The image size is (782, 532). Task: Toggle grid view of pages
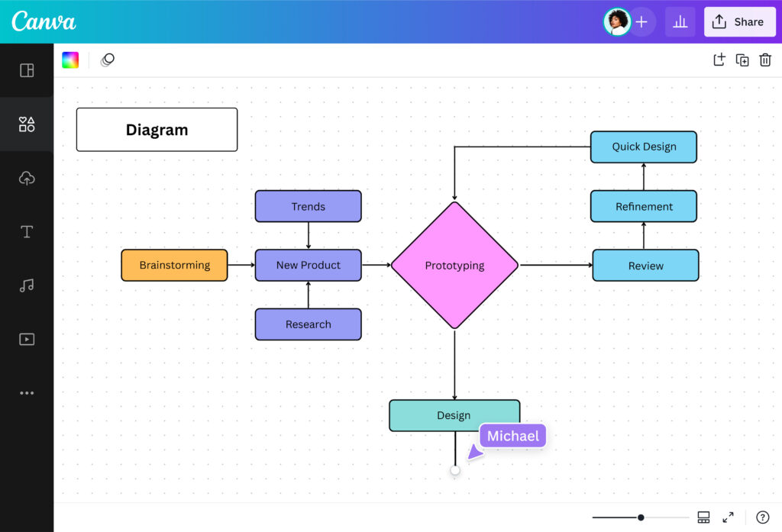(703, 517)
